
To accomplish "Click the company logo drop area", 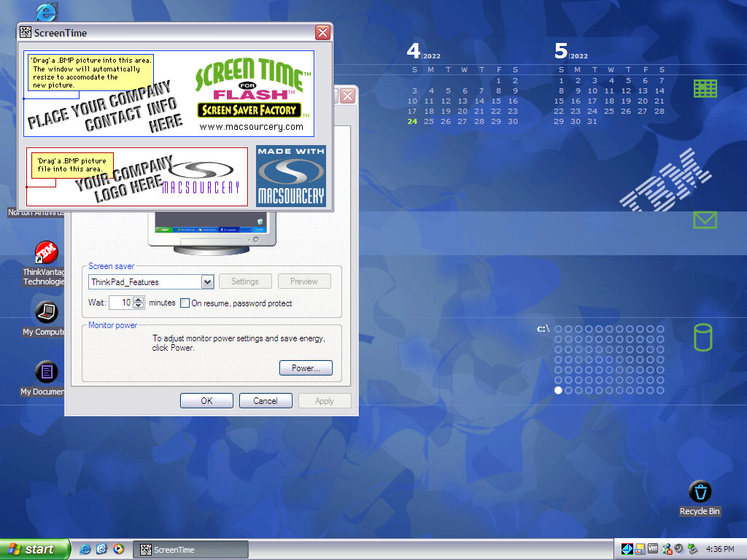I will pos(137,177).
